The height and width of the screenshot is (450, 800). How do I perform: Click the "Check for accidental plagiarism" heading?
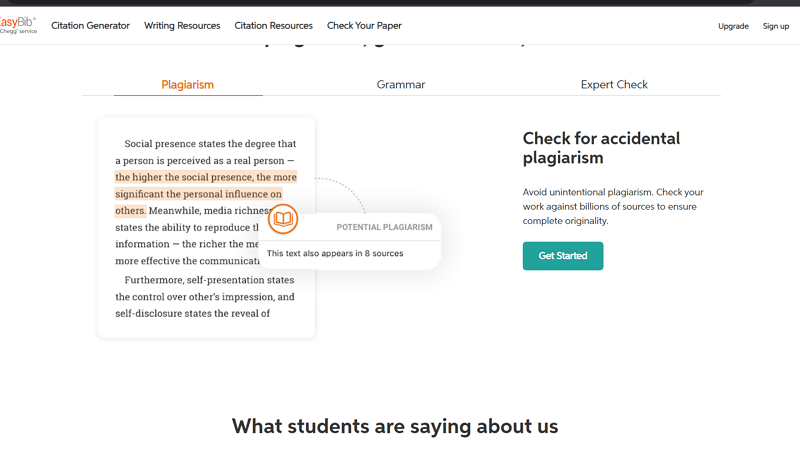pyautogui.click(x=601, y=148)
